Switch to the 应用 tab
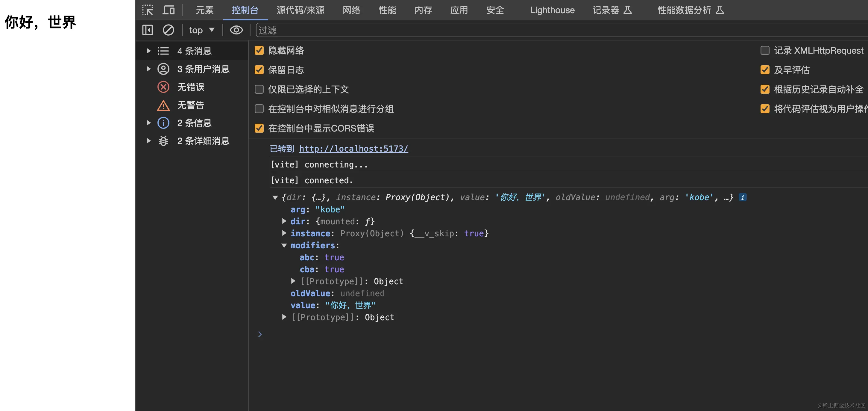Screen dimensions: 868x411 click(459, 10)
